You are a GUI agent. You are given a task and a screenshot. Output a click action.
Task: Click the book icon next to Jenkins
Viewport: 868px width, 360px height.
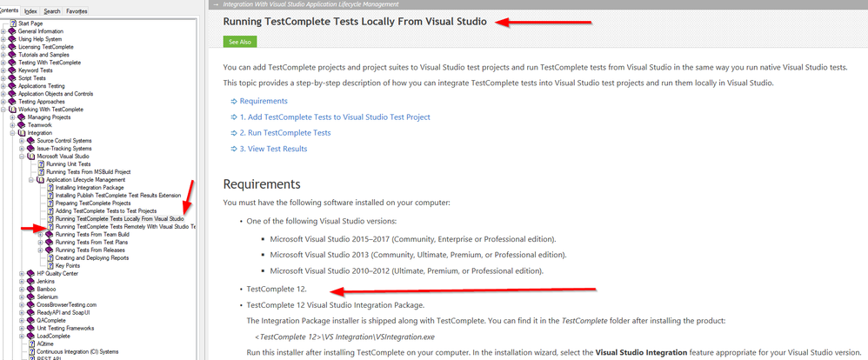30,281
